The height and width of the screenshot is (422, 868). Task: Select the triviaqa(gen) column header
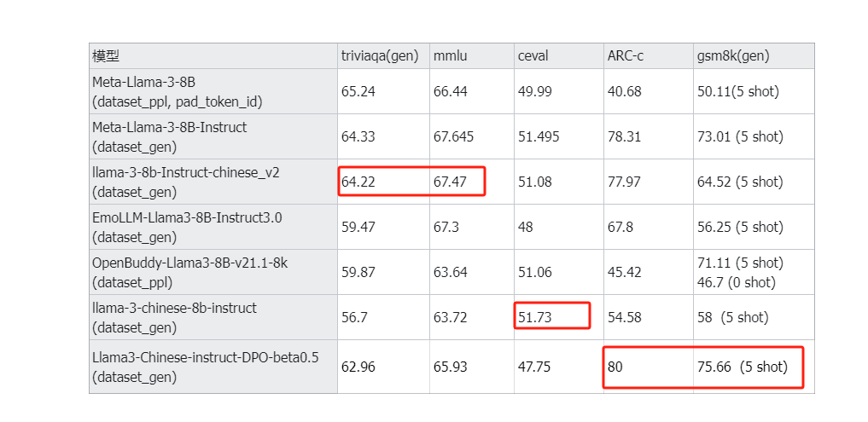tap(383, 56)
